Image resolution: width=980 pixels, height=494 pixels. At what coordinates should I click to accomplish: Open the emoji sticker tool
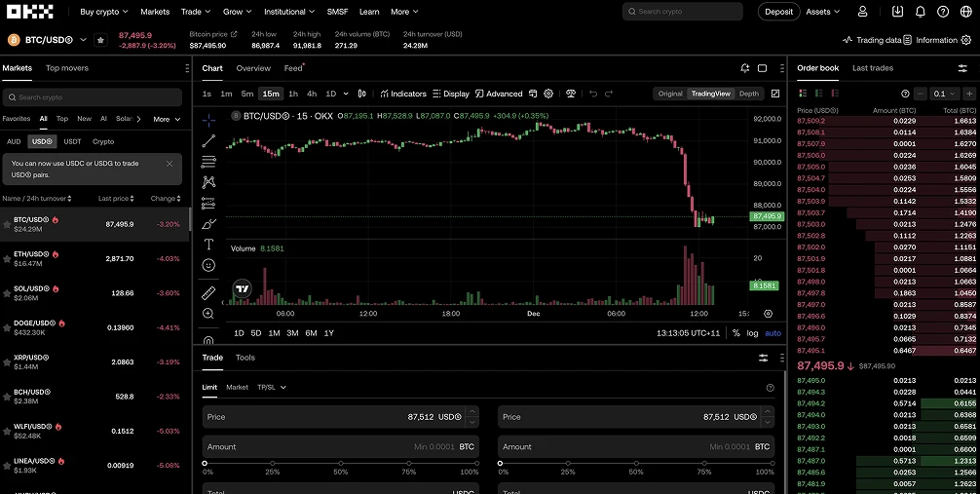(208, 265)
